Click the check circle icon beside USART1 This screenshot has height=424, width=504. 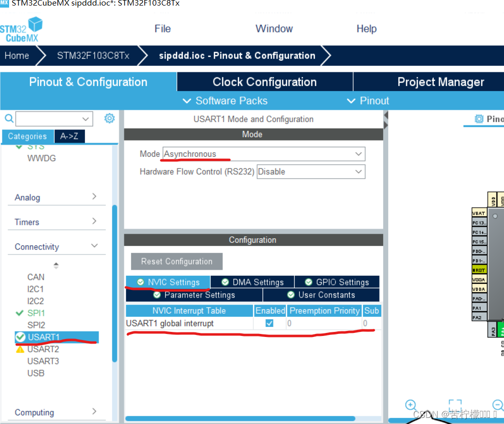click(x=20, y=337)
